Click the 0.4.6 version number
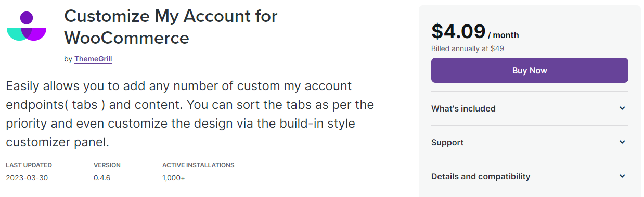 tap(102, 178)
